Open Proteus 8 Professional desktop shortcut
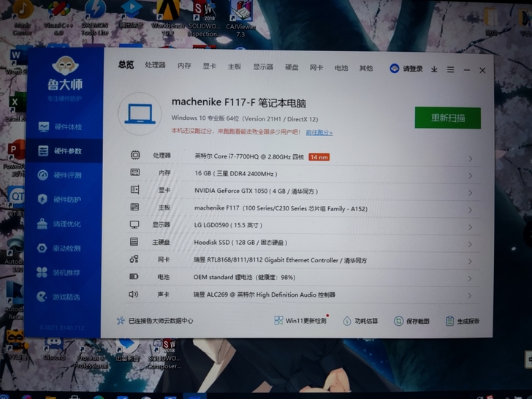Screen dimensions: 532x399 click(91, 354)
